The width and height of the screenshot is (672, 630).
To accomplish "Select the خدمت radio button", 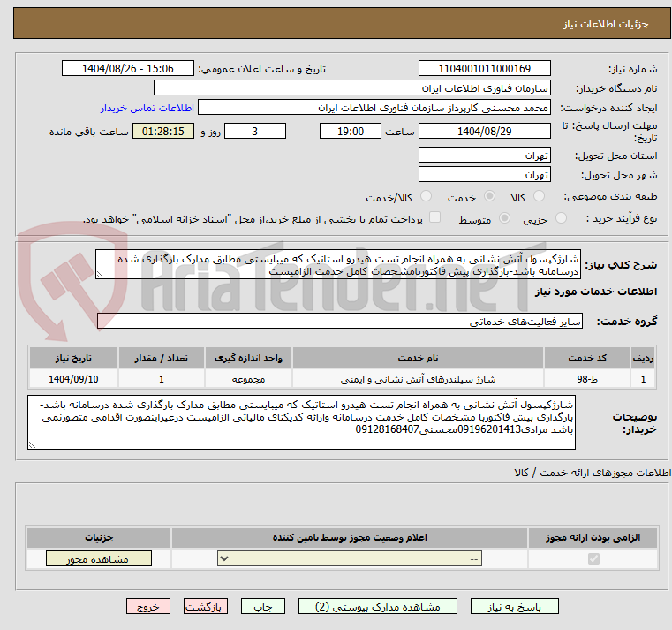I will 489,196.
